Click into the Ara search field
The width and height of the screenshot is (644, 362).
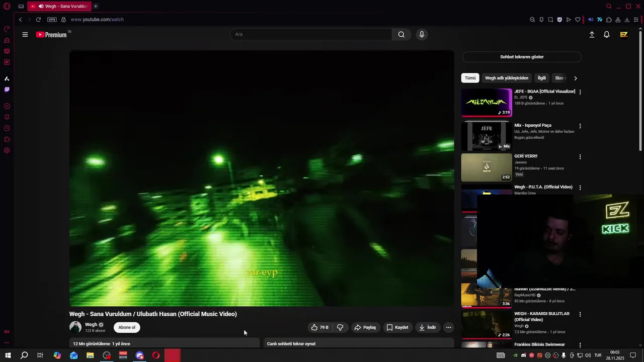pos(311,35)
